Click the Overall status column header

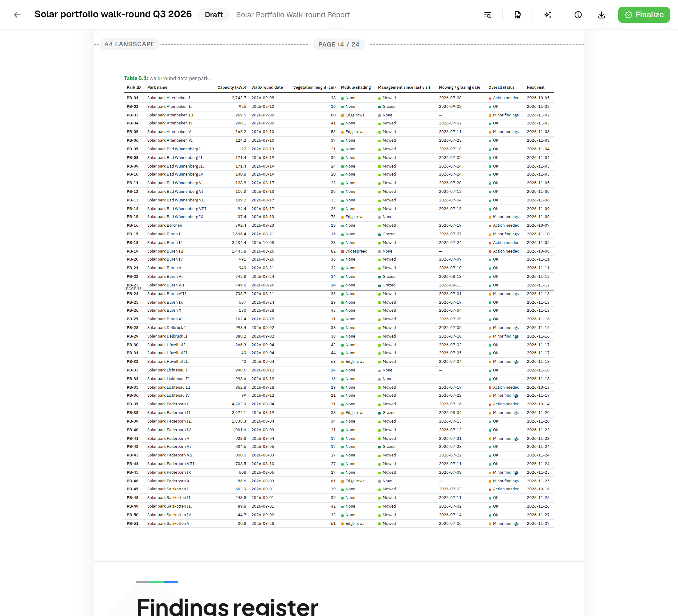(501, 87)
